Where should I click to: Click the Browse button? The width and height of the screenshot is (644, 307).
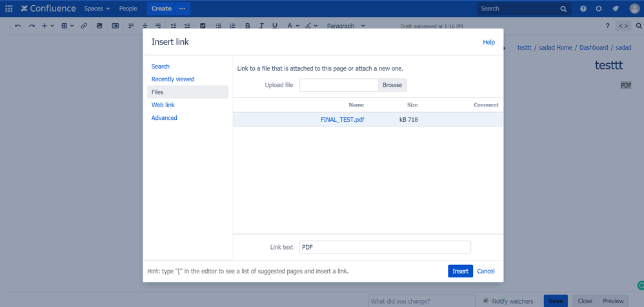click(392, 85)
